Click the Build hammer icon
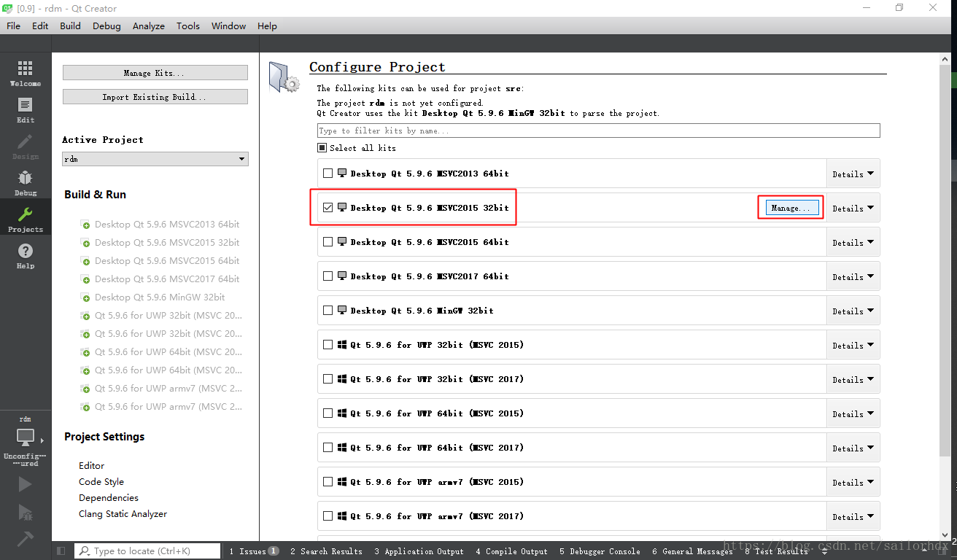 click(25, 539)
